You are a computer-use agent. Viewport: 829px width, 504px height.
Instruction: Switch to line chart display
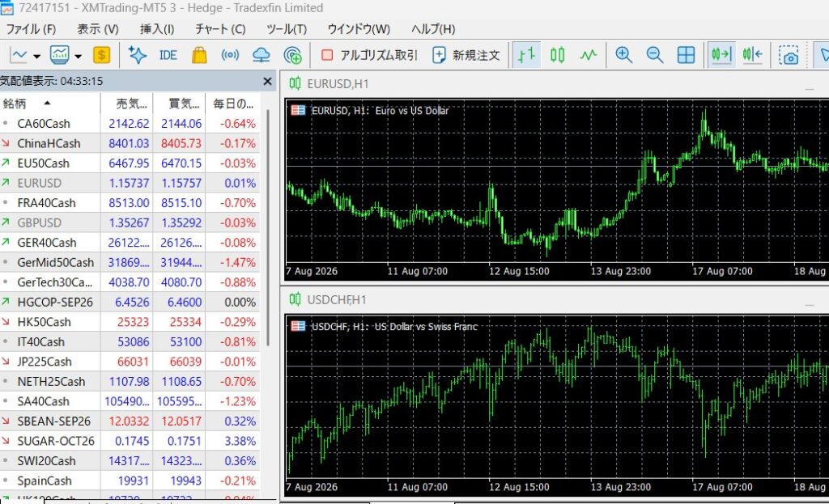click(x=589, y=55)
